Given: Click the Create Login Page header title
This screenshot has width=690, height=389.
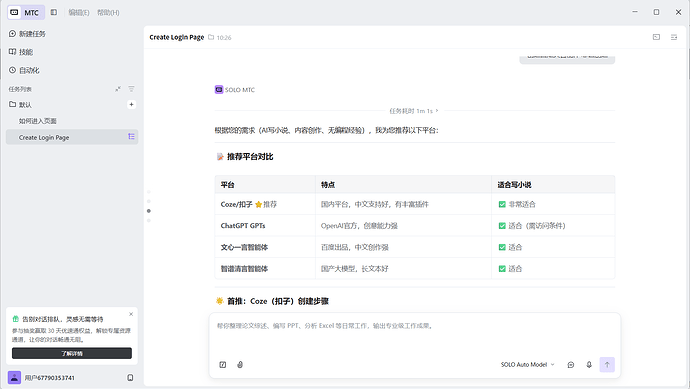Looking at the screenshot, I should tap(176, 37).
